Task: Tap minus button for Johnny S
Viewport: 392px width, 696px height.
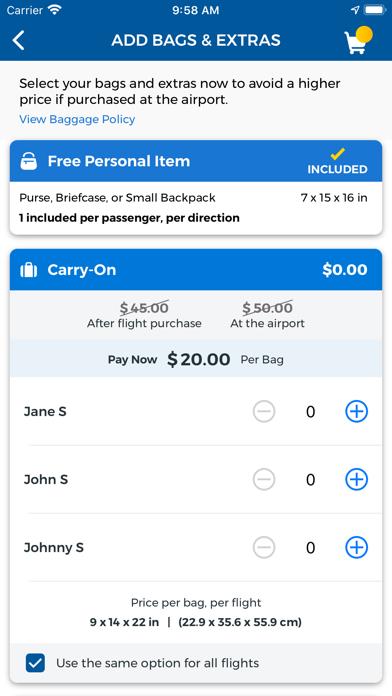Action: (x=264, y=547)
